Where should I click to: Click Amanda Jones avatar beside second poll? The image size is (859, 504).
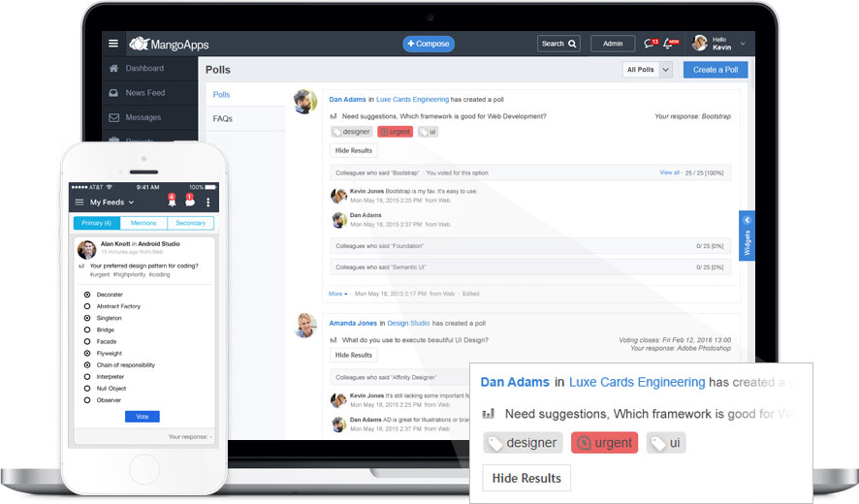pos(305,326)
